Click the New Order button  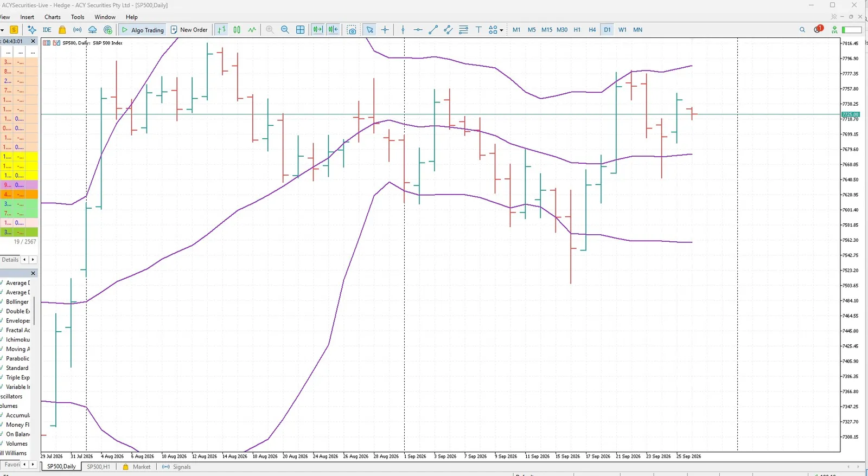click(x=189, y=30)
